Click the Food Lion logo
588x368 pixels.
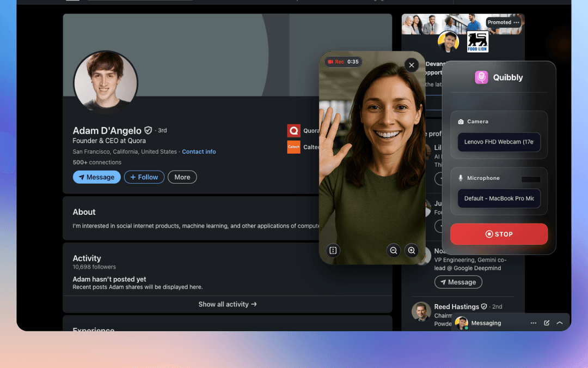pos(477,41)
